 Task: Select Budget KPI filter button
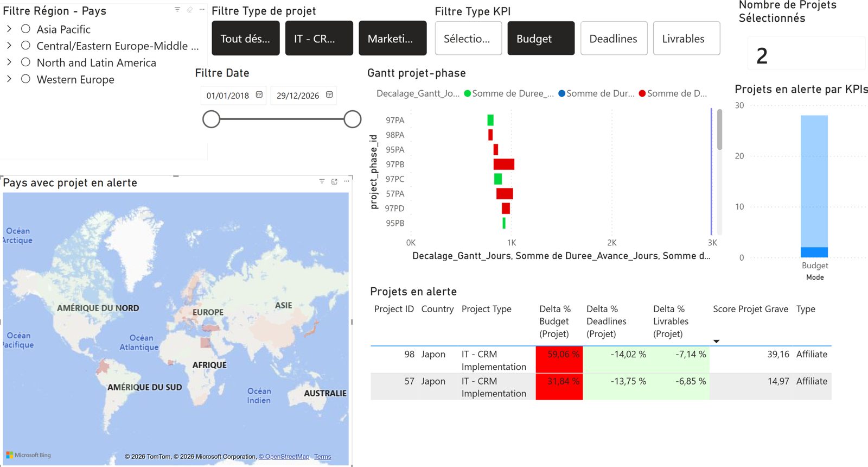pos(541,39)
